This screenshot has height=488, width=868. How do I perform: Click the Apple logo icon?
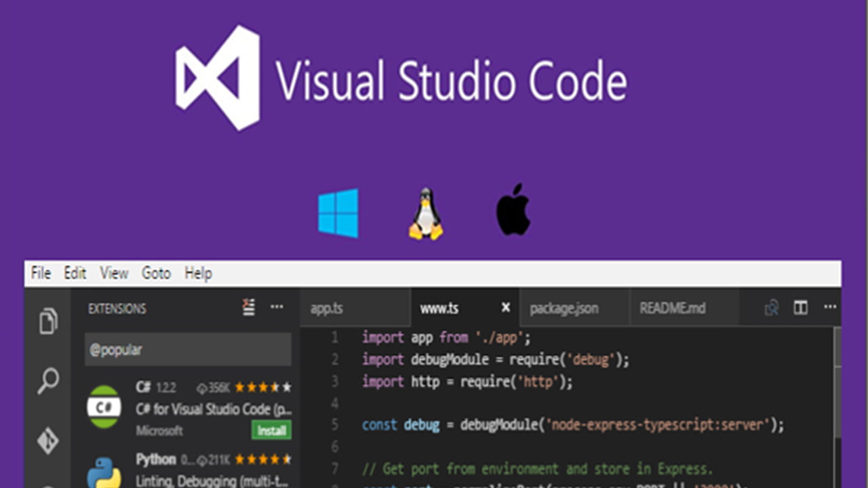[513, 209]
